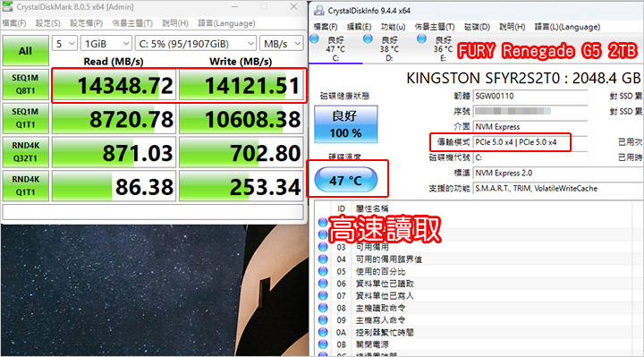The width and height of the screenshot is (644, 357).
Task: Open CrystalDiskInfo 語言(L)(Language) menu
Action: [567, 27]
